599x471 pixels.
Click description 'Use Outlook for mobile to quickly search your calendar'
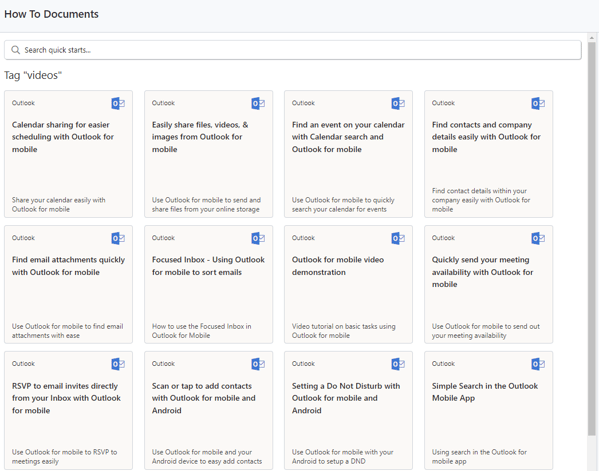343,204
